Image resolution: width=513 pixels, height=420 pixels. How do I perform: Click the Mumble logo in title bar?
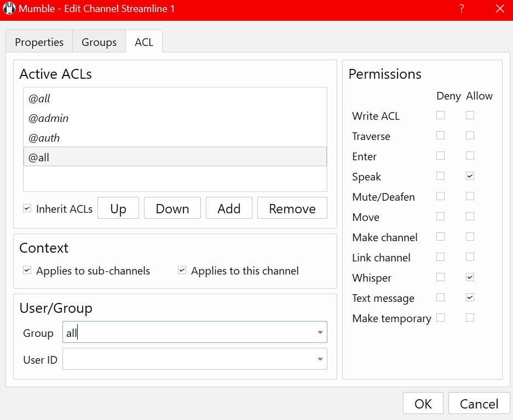[x=9, y=9]
